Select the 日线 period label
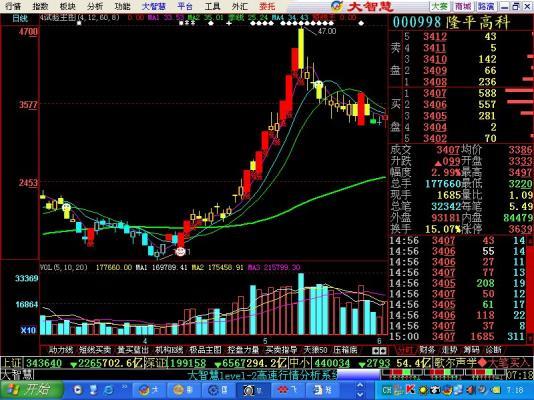The height and width of the screenshot is (400, 534). [20, 18]
